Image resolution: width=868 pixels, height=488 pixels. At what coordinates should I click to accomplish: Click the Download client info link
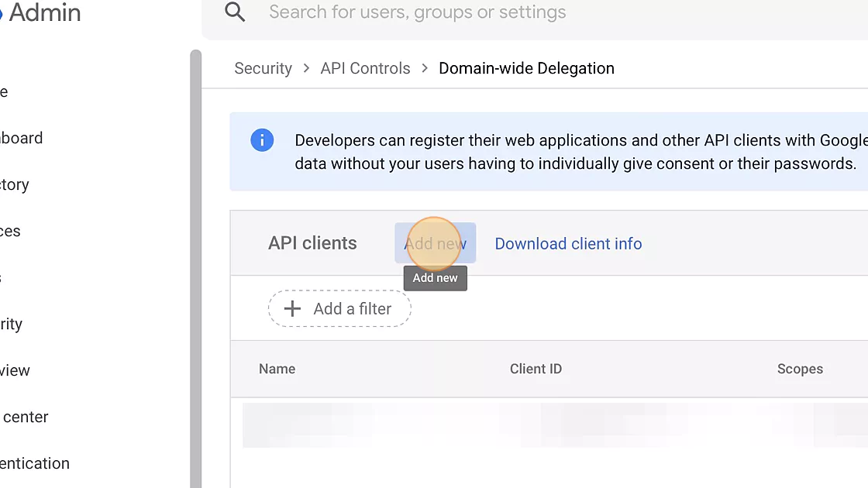tap(568, 243)
